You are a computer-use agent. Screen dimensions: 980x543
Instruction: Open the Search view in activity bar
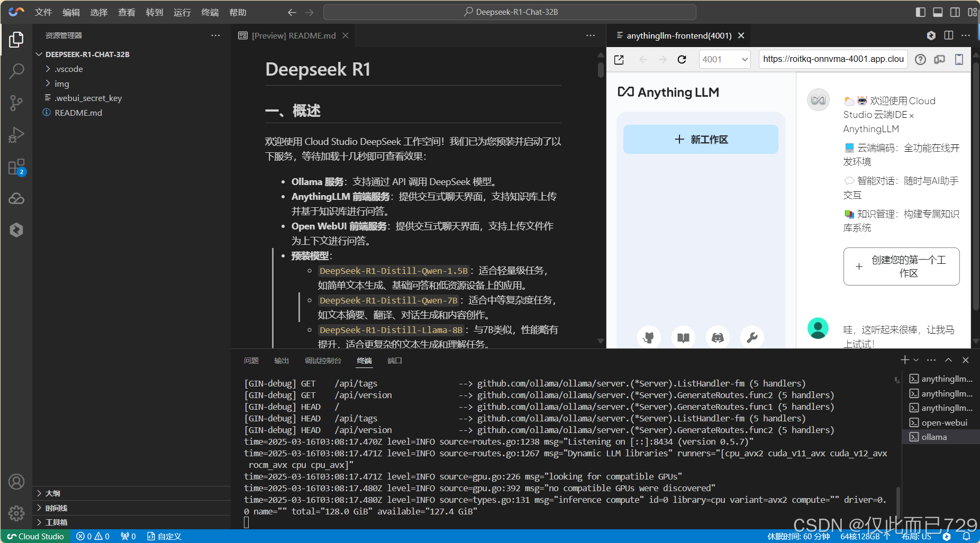[16, 71]
